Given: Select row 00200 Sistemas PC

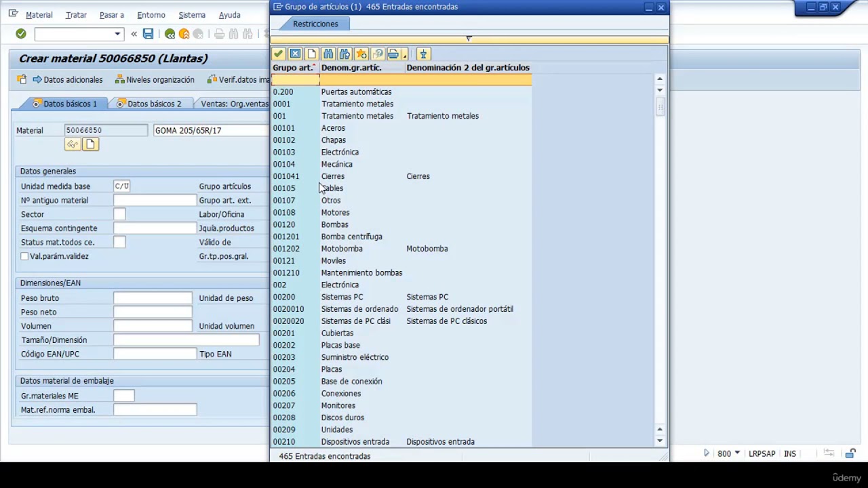Looking at the screenshot, I should point(401,297).
